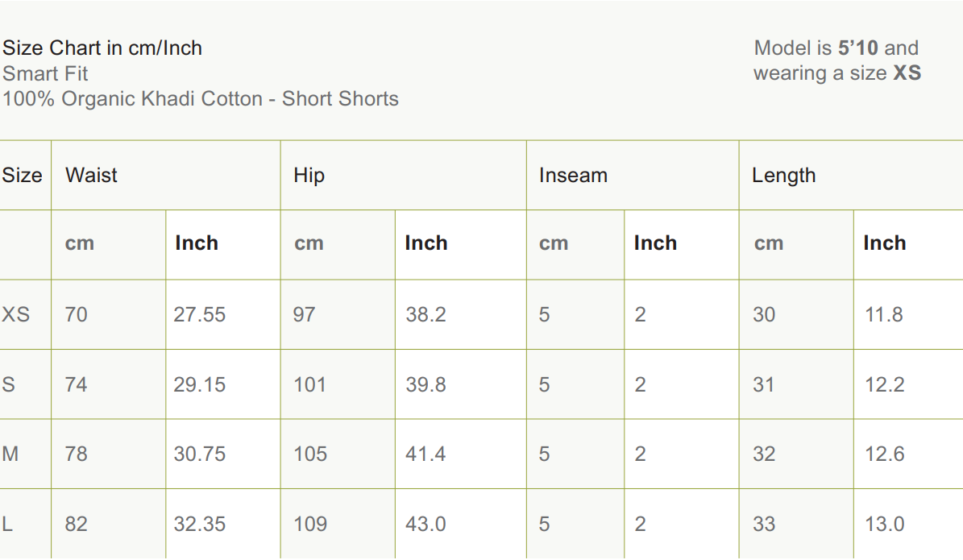This screenshot has width=963, height=560.
Task: Click the L length value 33 cm
Action: tap(764, 524)
